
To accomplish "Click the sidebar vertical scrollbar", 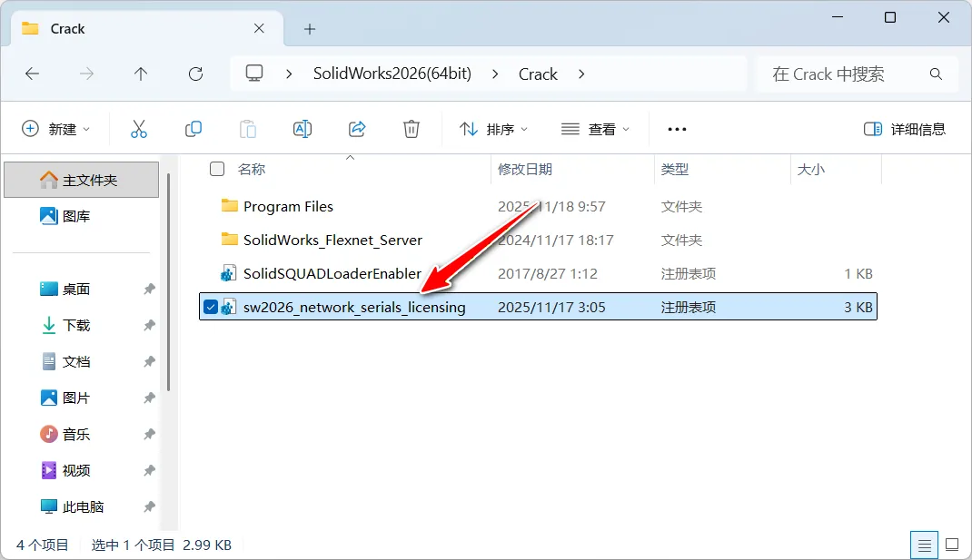I will click(168, 282).
